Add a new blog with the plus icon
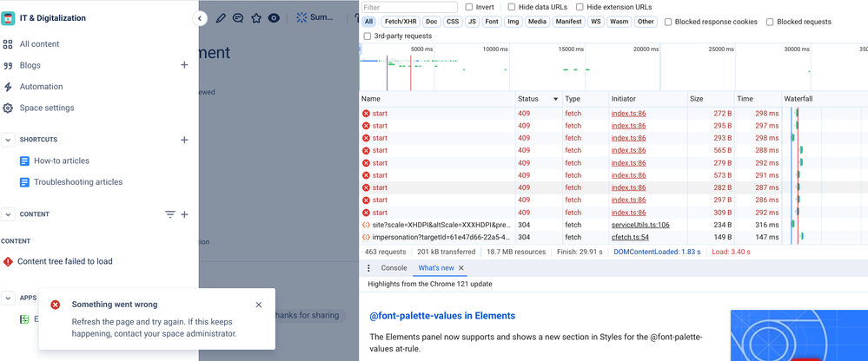This screenshot has width=868, height=361. point(184,65)
